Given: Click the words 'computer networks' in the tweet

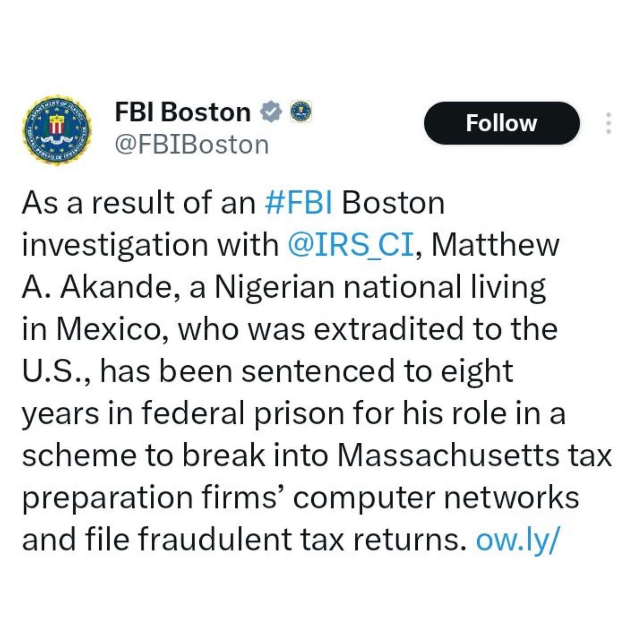Looking at the screenshot, I should pyautogui.click(x=436, y=497).
